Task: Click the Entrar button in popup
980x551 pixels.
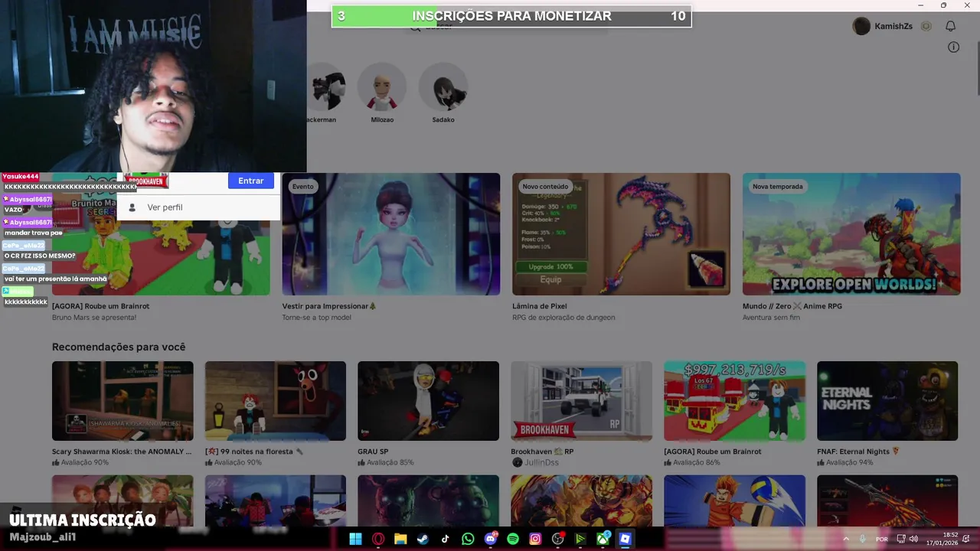Action: (250, 181)
